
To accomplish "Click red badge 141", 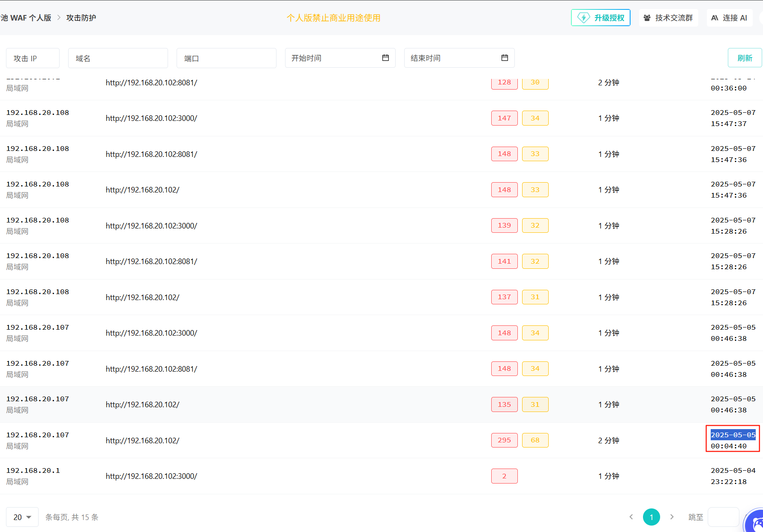I will click(505, 261).
